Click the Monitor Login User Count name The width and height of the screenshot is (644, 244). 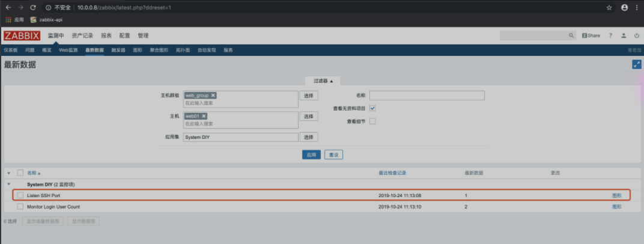pos(53,207)
